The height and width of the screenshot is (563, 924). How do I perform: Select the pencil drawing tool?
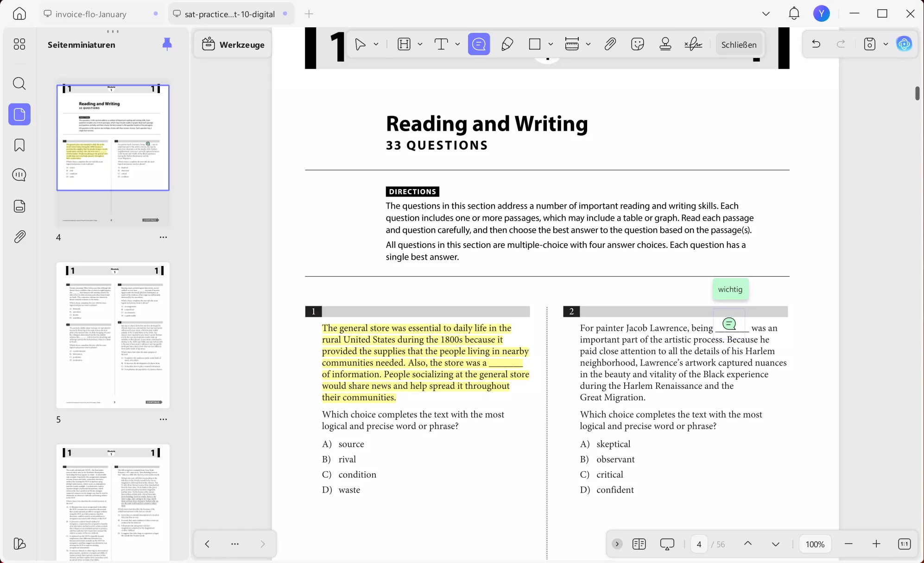coord(507,44)
